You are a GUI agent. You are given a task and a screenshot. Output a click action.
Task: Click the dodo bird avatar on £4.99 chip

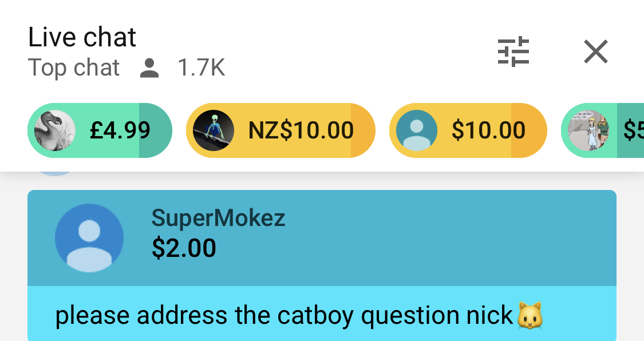click(x=54, y=130)
